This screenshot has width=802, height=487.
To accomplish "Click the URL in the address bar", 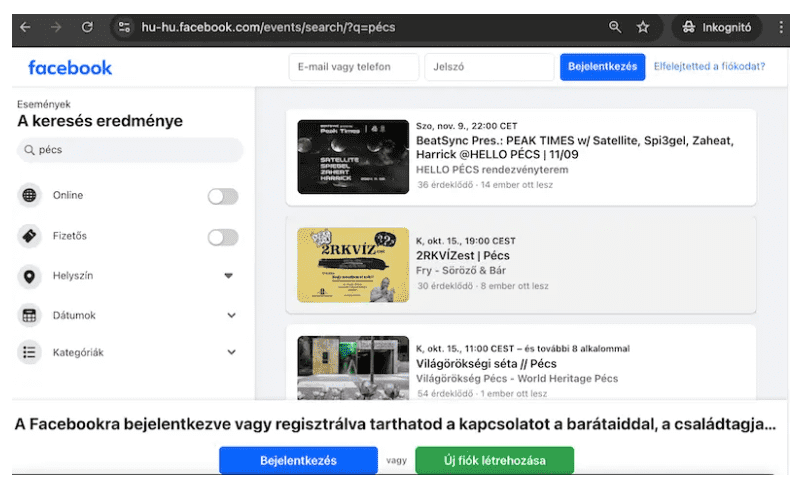I will [268, 27].
